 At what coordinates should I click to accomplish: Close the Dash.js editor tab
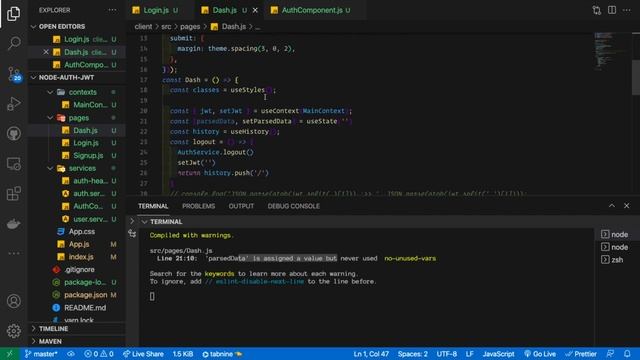point(255,10)
